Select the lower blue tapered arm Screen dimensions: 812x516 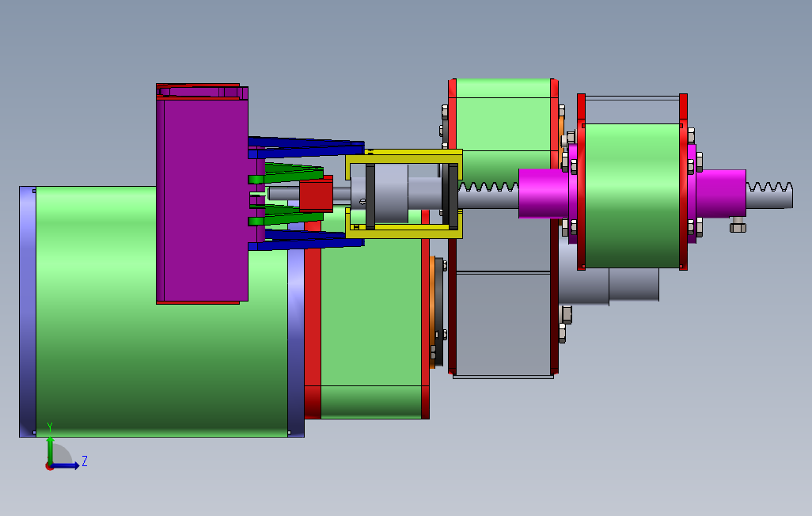pos(305,241)
